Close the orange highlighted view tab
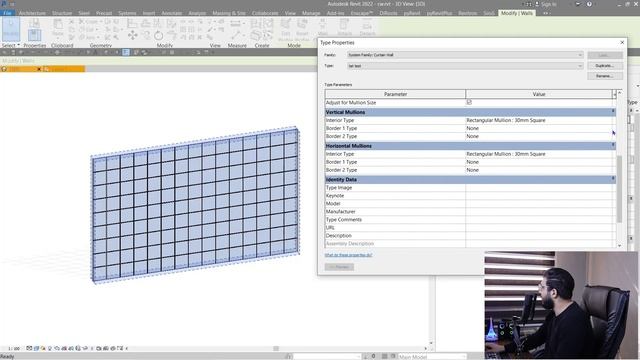 point(39,69)
